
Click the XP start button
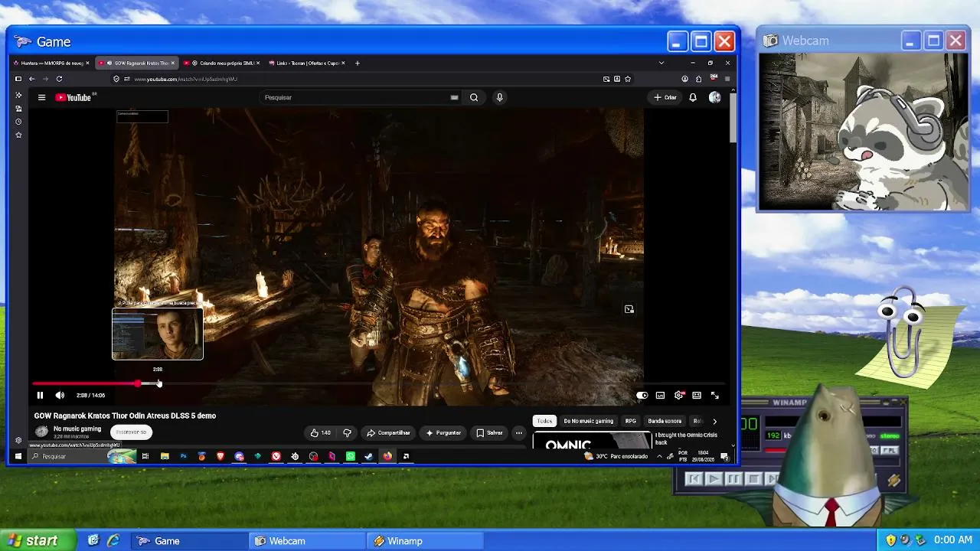(x=38, y=540)
